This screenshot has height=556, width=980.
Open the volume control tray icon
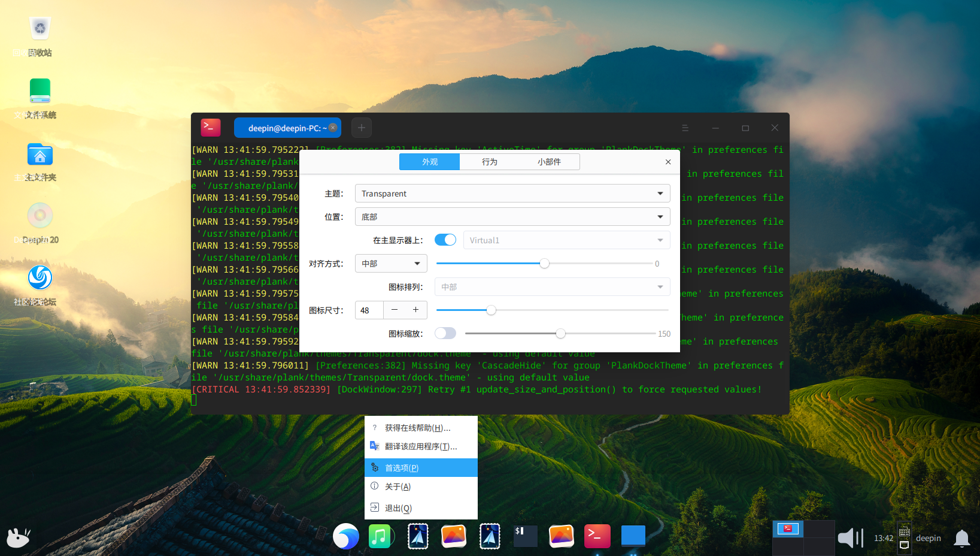(x=850, y=537)
